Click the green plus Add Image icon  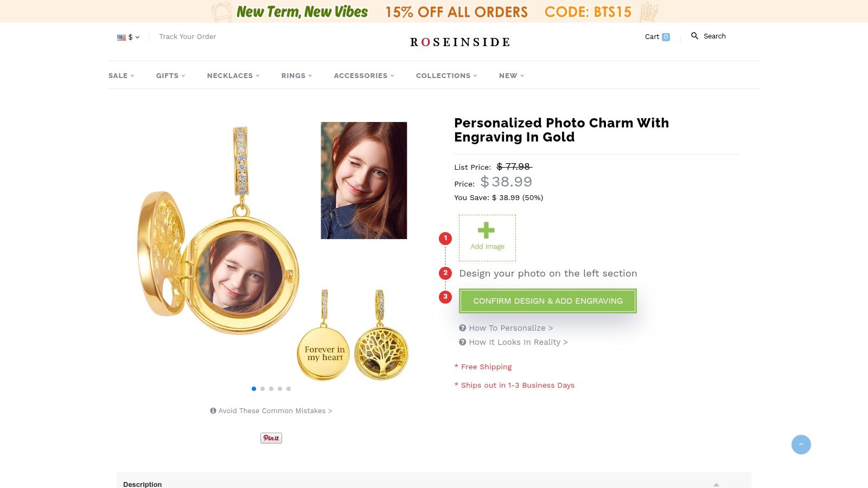[486, 230]
